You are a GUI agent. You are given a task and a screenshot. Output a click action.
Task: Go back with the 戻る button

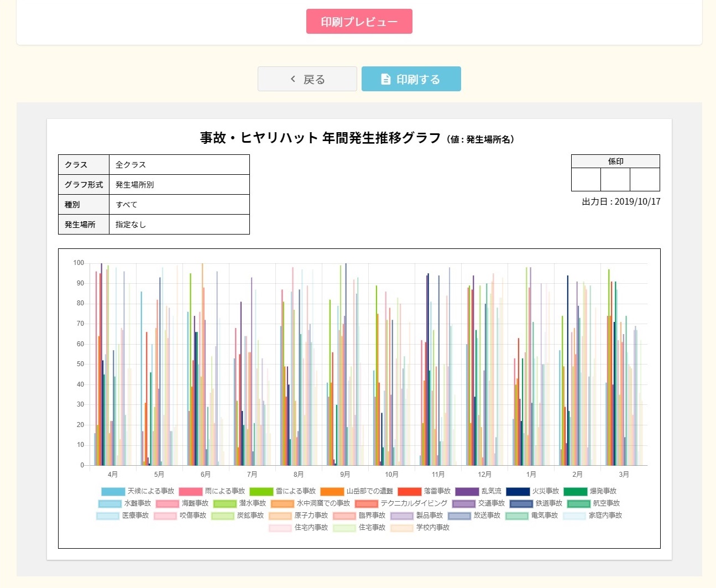click(307, 79)
